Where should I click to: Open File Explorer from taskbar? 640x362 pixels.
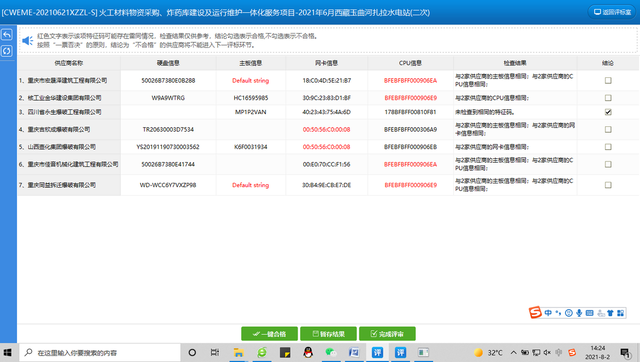click(238, 353)
